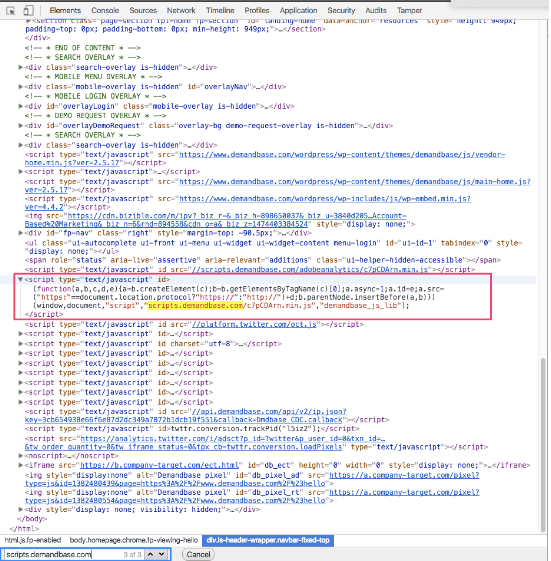Expand the db_ect iframe node
This screenshot has height=561, width=551.
point(21,465)
